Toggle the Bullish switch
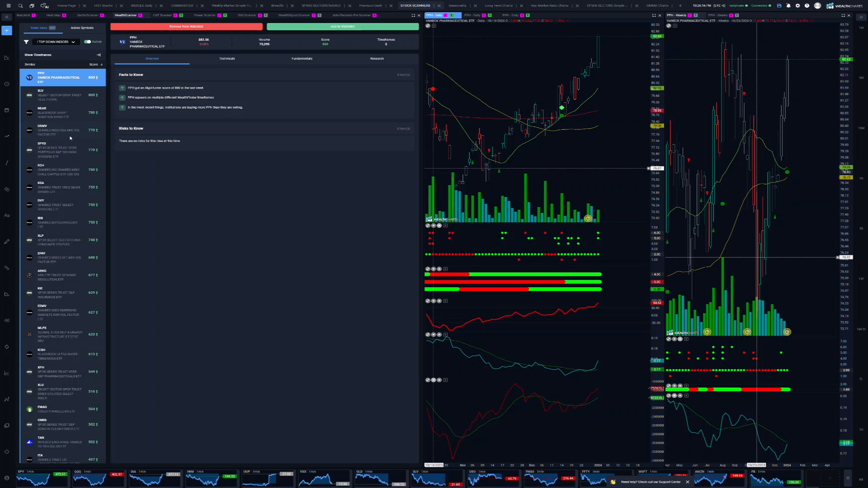This screenshot has width=868, height=488. 87,42
